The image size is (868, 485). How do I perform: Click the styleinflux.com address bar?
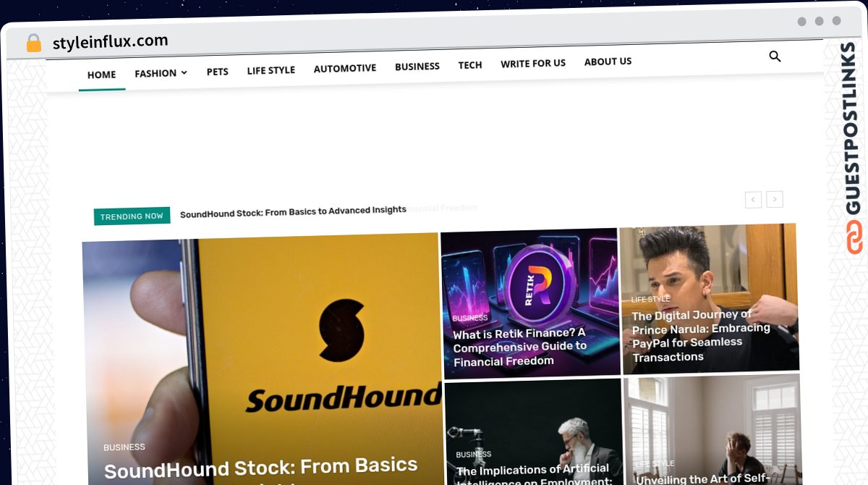[110, 41]
